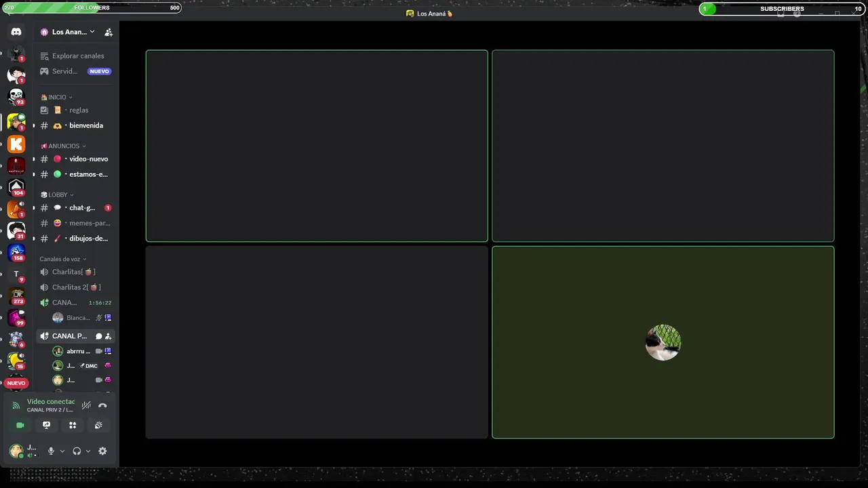Toggle microphone mute
The width and height of the screenshot is (868, 488).
point(51,451)
